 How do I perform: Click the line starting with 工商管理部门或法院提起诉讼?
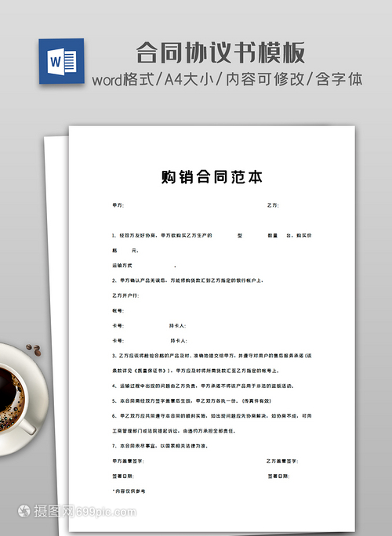[174, 431]
